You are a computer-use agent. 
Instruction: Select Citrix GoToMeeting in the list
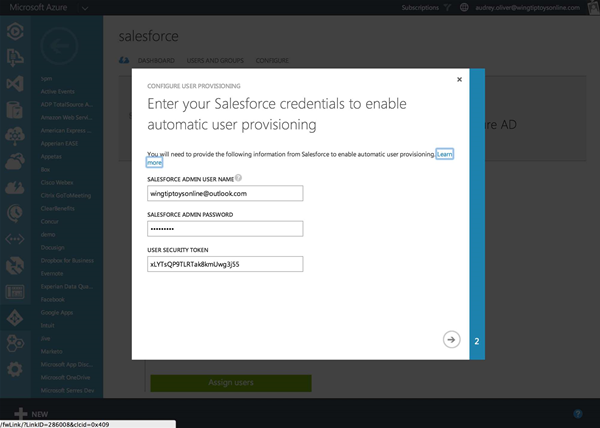(66, 195)
